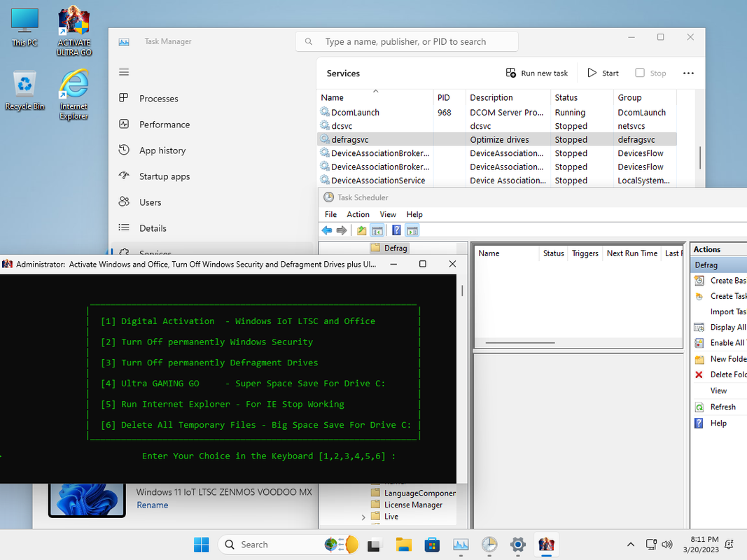
Task: Click the command prompt vertical scrollbar
Action: 461,290
